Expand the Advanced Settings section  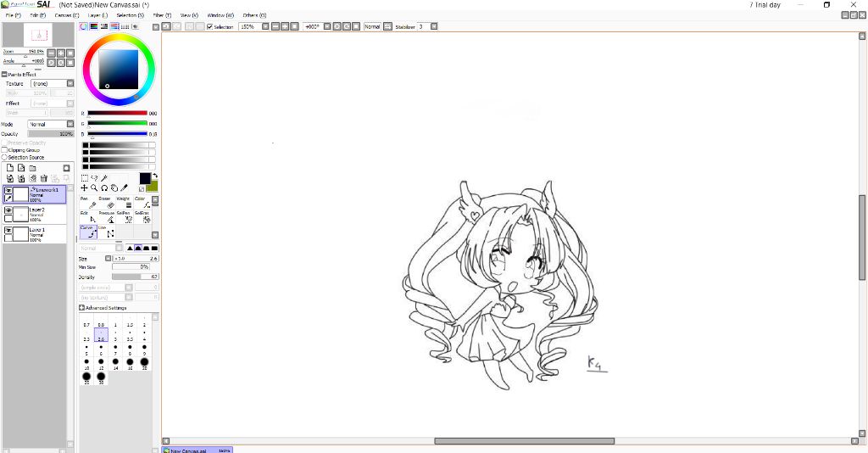(82, 307)
